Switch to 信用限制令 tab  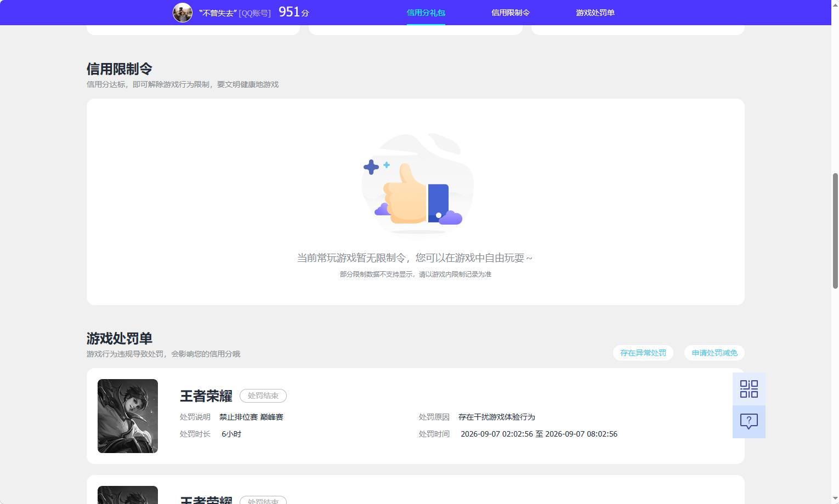click(x=511, y=13)
